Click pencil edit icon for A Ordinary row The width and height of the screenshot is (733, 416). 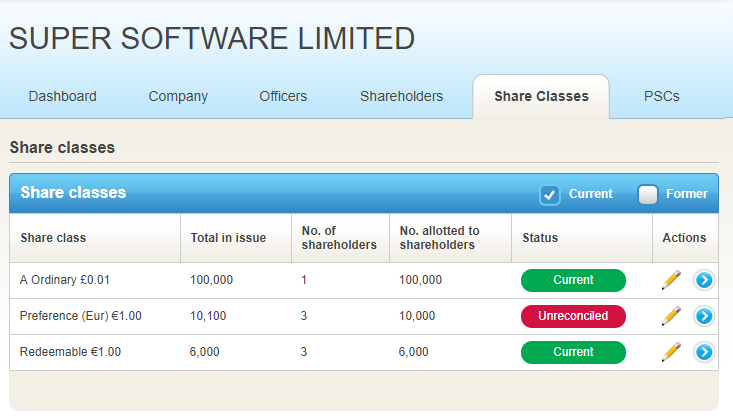671,280
